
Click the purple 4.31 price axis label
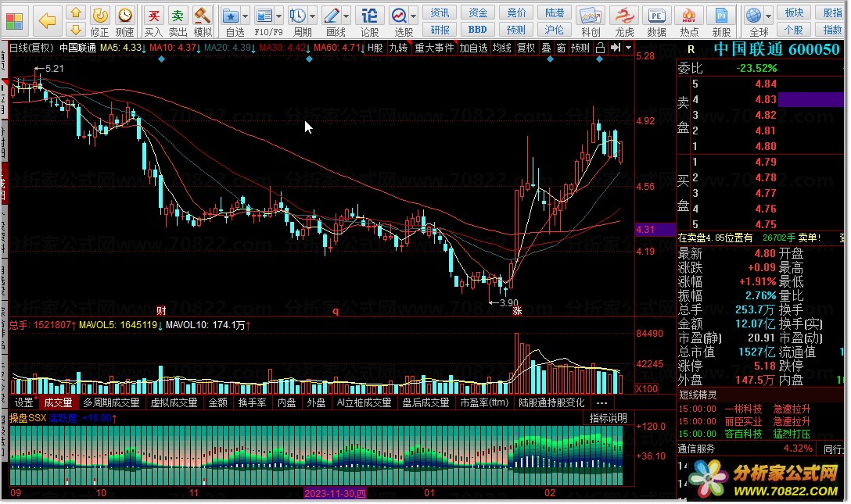655,230
